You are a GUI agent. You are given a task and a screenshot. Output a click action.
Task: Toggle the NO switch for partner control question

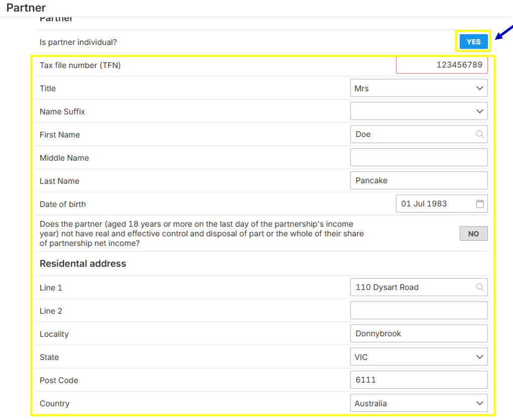coord(473,234)
